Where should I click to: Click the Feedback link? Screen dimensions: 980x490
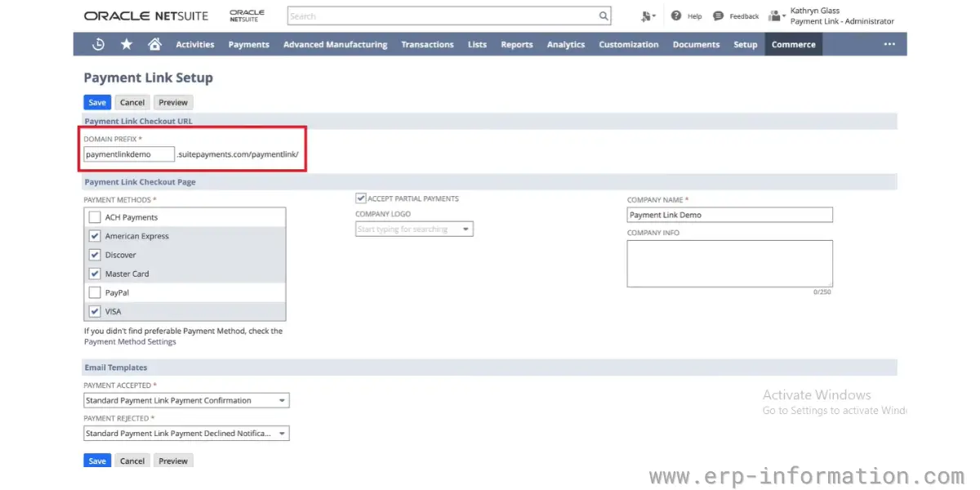744,16
